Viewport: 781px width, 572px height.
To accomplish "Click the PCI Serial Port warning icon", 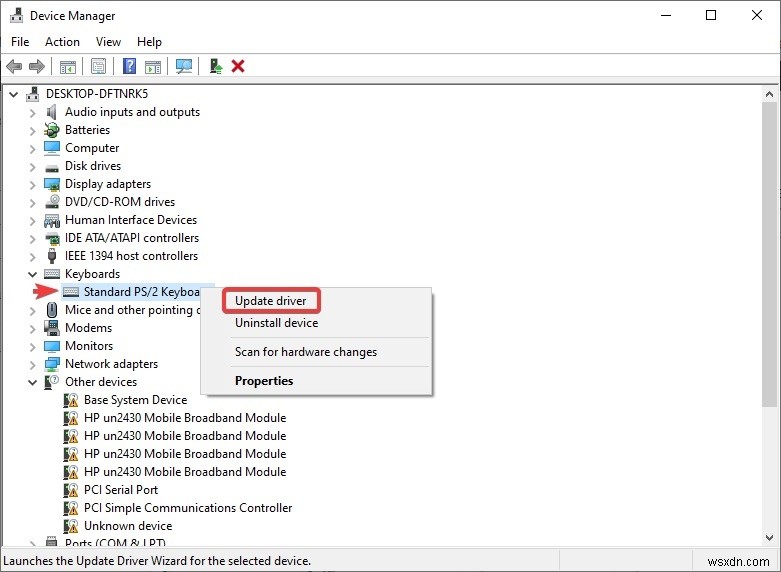I will click(71, 490).
